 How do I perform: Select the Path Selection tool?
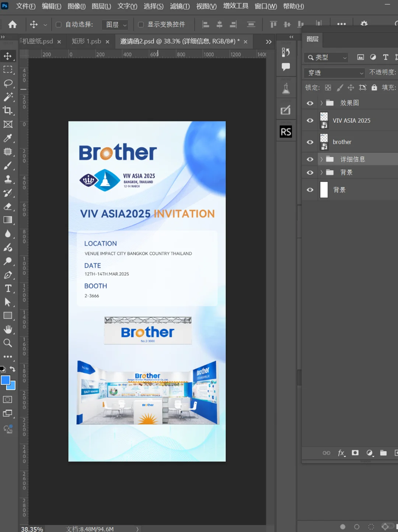pos(8,302)
